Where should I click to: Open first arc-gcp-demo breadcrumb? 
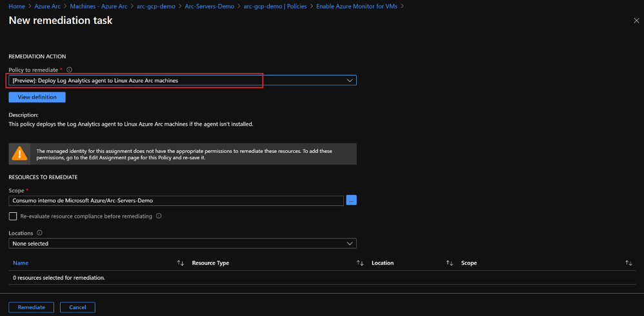(155, 6)
